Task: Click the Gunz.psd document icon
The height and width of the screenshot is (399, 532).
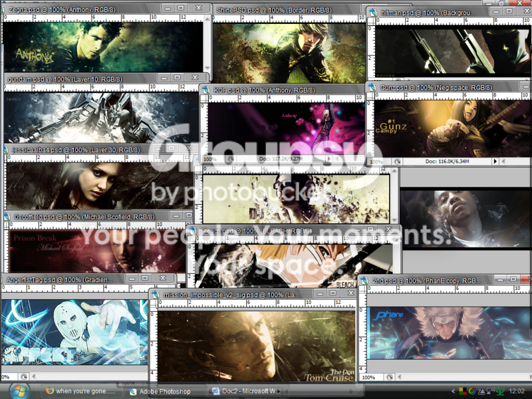Action: [x=372, y=88]
